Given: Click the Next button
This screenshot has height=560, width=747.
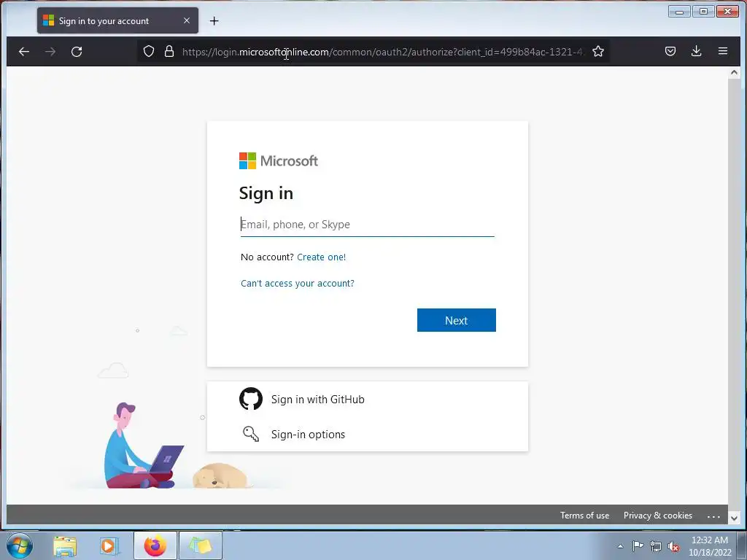Looking at the screenshot, I should [457, 321].
